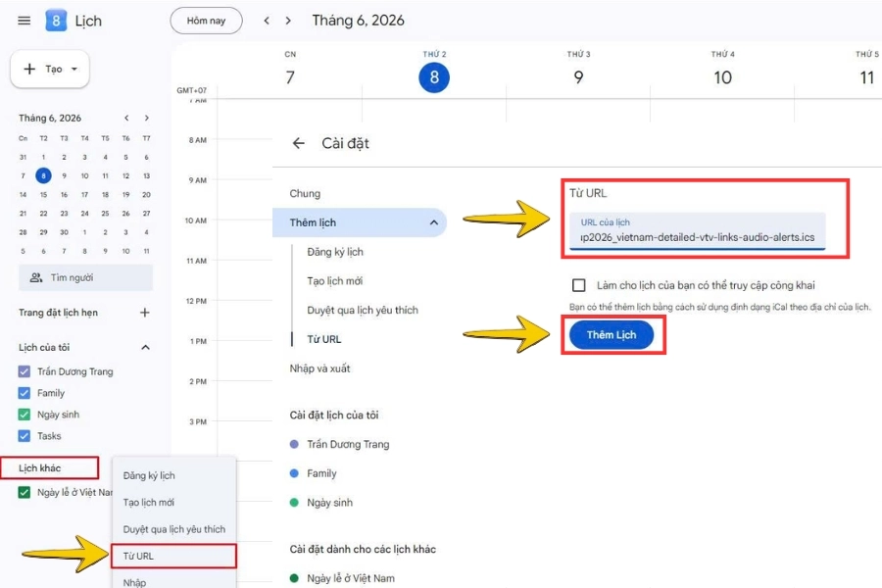This screenshot has width=882, height=588.
Task: Show previous month in mini calendar
Action: [126, 119]
